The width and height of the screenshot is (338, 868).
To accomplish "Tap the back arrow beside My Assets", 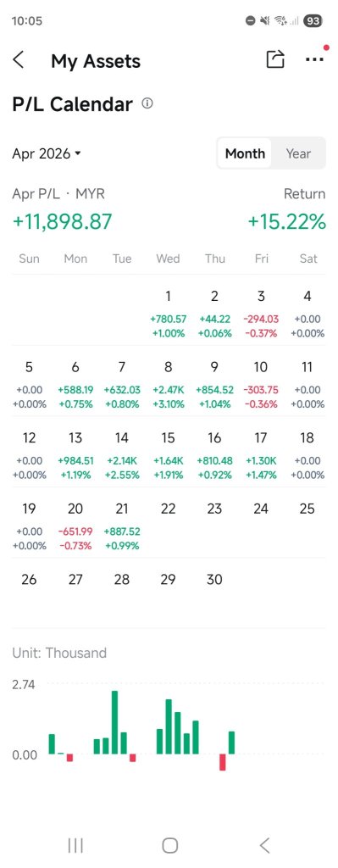I will (x=19, y=60).
